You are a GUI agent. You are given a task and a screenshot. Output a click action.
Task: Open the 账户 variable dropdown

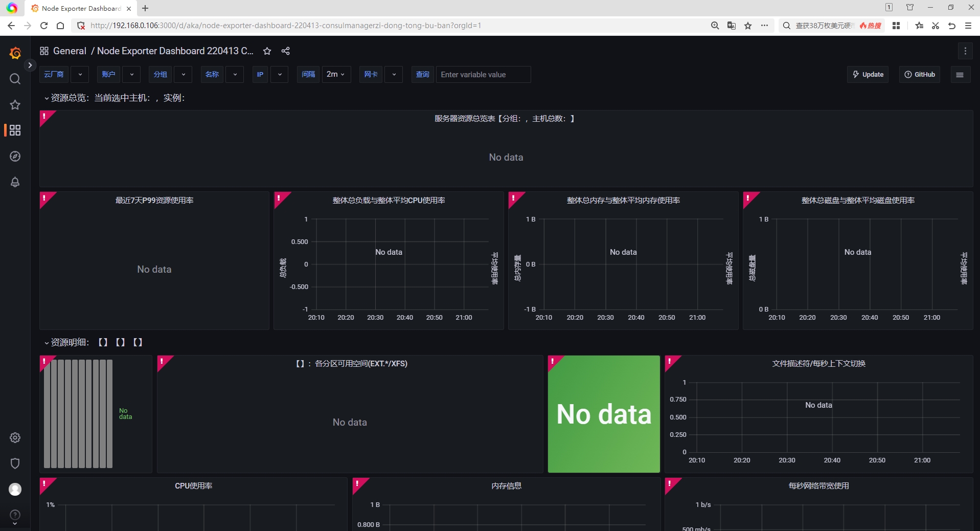(x=132, y=75)
